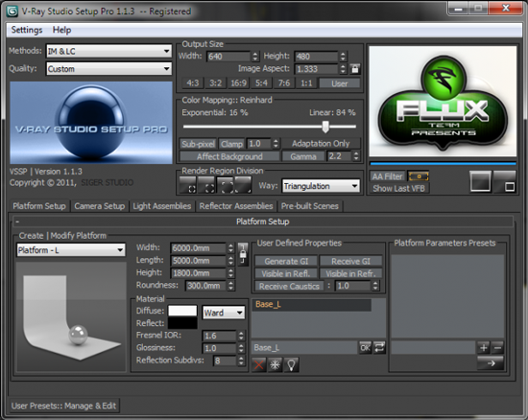528x420 pixels.
Task: Click the platform Width 6000.0mm field
Action: 198,248
